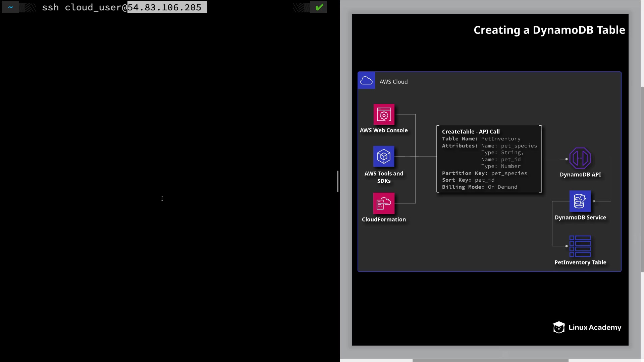The image size is (644, 362).
Task: Click the Creating a DynamoDB Table title
Action: coord(549,30)
